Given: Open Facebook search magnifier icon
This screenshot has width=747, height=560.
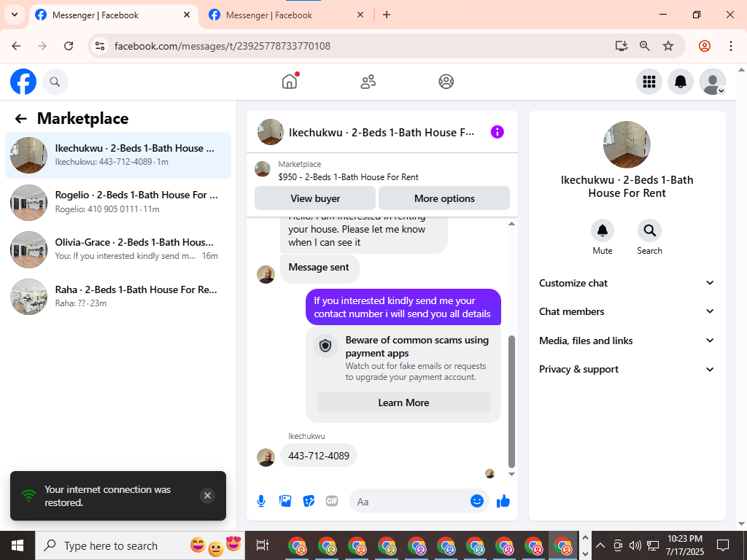Looking at the screenshot, I should pos(55,82).
